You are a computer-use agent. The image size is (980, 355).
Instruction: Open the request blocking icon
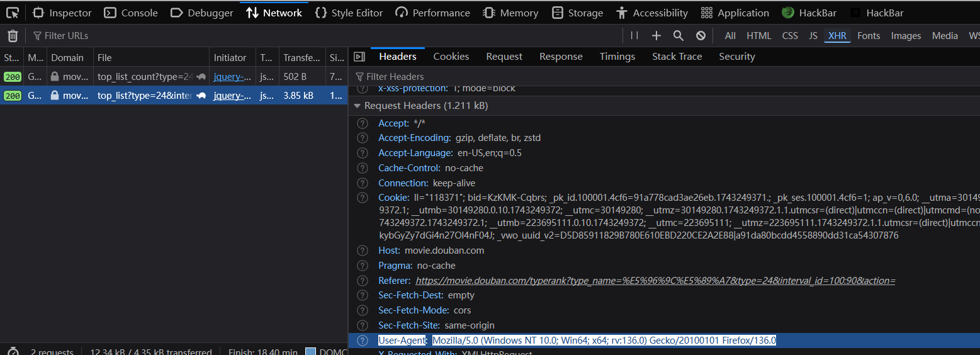[x=701, y=36]
